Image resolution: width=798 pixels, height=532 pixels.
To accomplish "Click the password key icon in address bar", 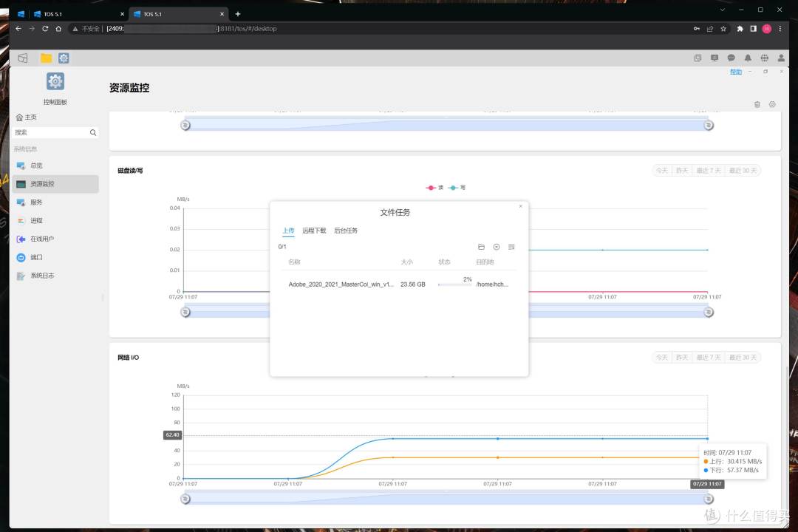I will pyautogui.click(x=697, y=29).
